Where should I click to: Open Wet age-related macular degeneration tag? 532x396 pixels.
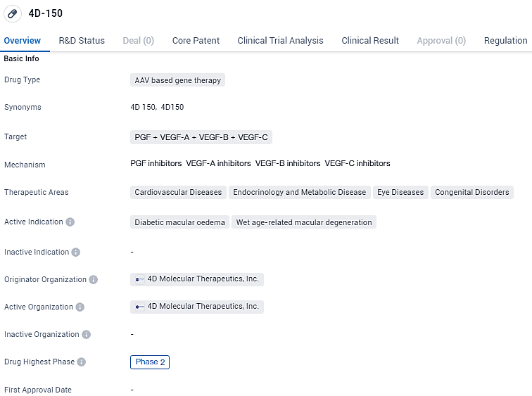[x=304, y=222]
